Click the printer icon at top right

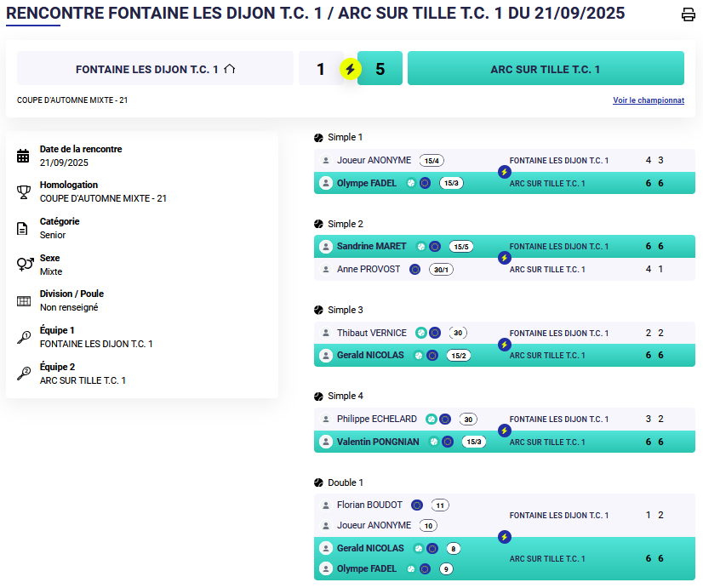point(688,14)
